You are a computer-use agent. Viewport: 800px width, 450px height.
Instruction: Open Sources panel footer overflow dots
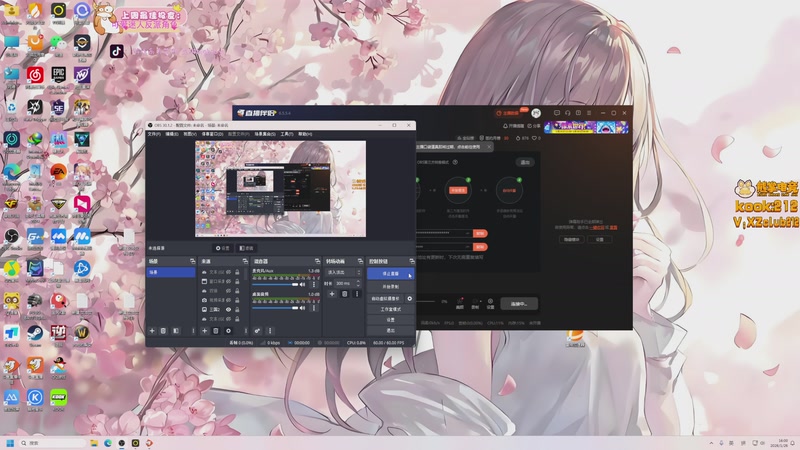pyautogui.click(x=245, y=331)
